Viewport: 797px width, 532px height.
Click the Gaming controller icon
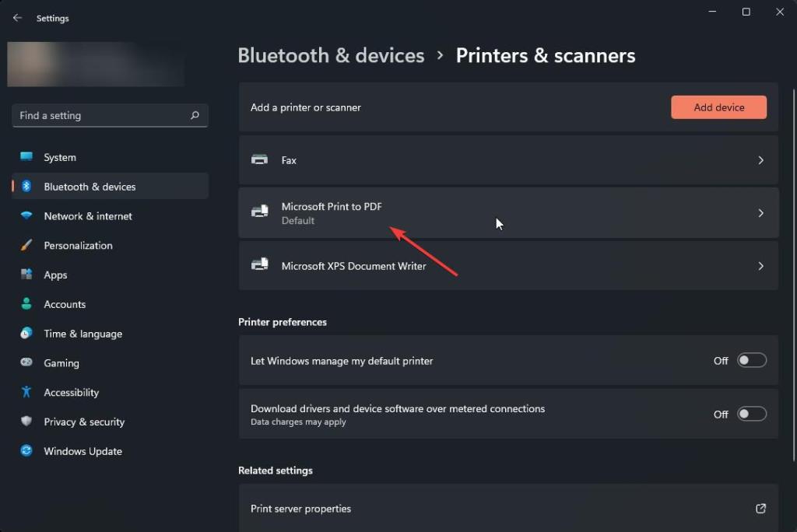(x=26, y=363)
